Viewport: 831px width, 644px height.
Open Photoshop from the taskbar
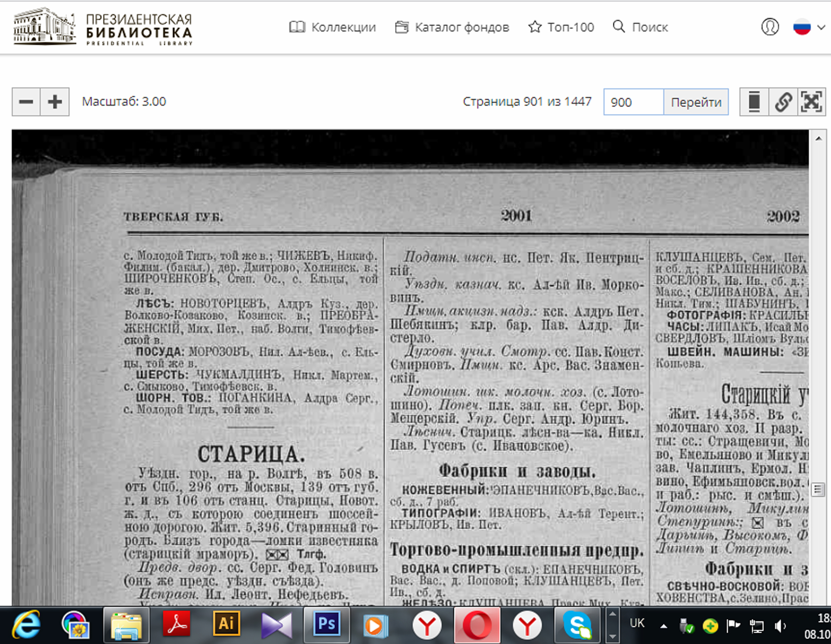[x=326, y=625]
